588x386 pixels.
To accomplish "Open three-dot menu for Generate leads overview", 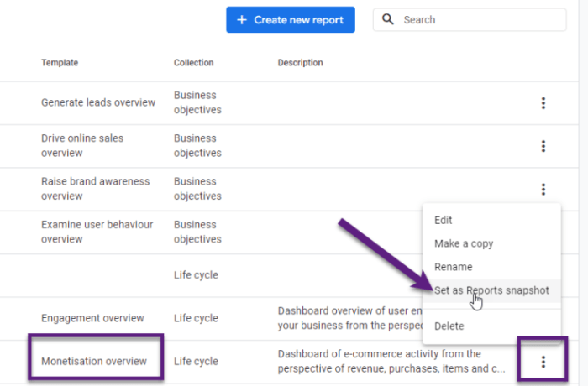I will pyautogui.click(x=543, y=103).
